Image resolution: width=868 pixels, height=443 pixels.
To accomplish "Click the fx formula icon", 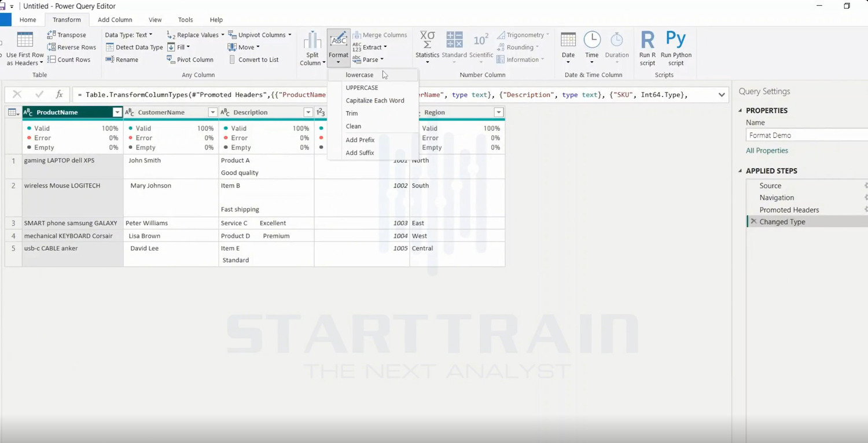I will coord(59,94).
